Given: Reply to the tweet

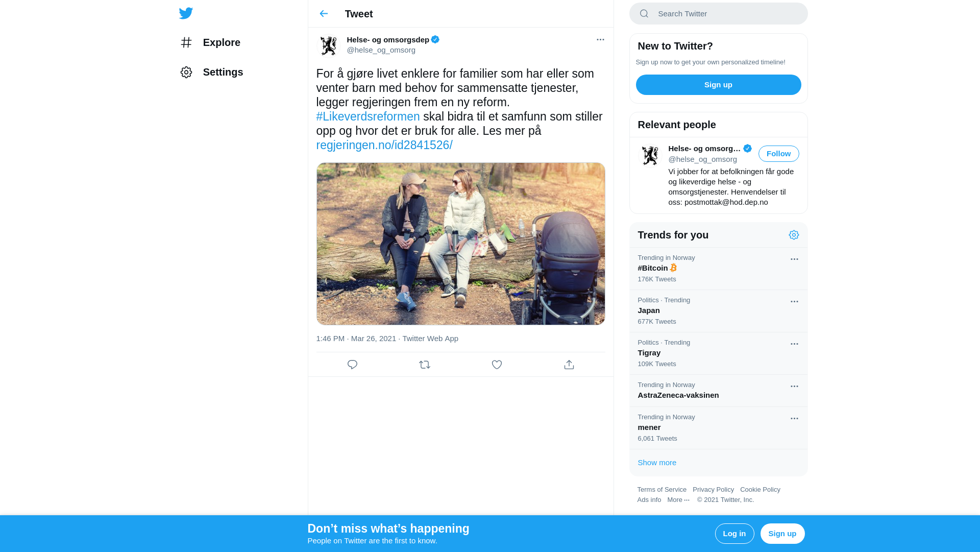Looking at the screenshot, I should tap(352, 365).
